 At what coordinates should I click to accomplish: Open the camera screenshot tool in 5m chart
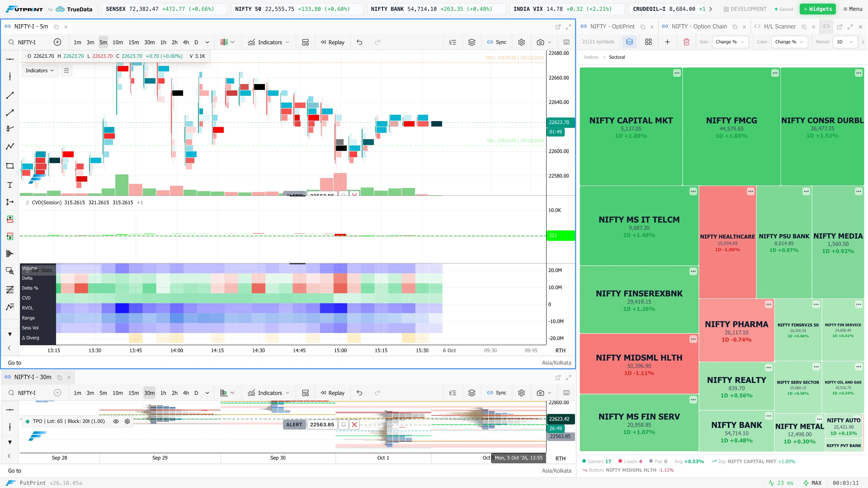coord(540,42)
